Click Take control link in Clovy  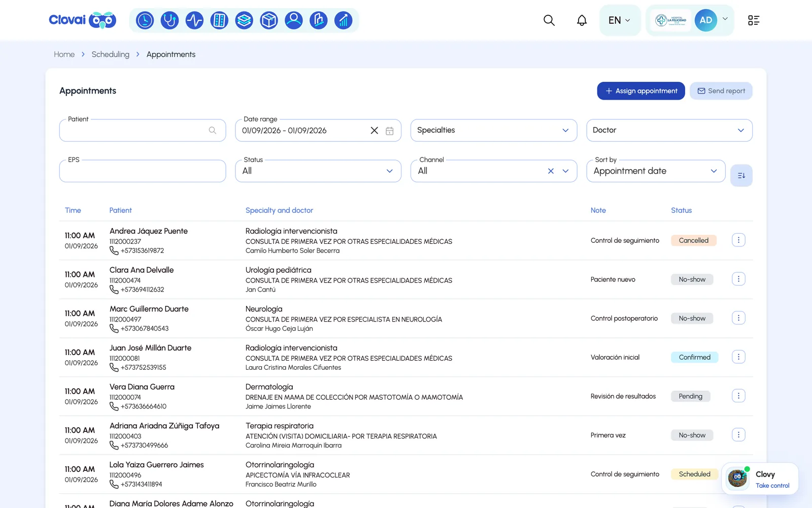[x=772, y=486]
